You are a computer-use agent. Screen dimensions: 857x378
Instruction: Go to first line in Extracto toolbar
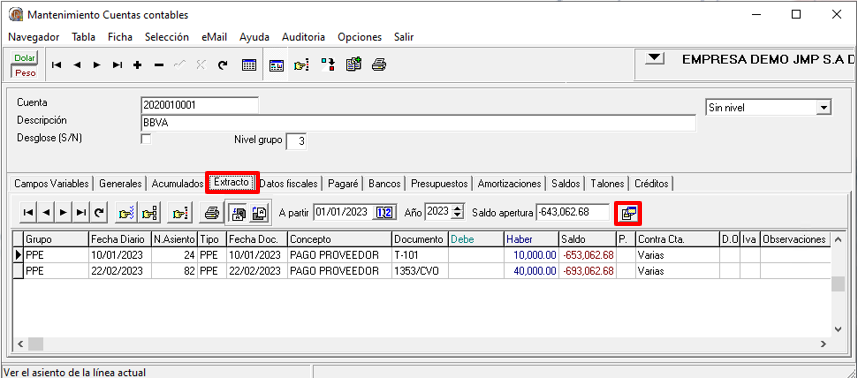pos(28,212)
